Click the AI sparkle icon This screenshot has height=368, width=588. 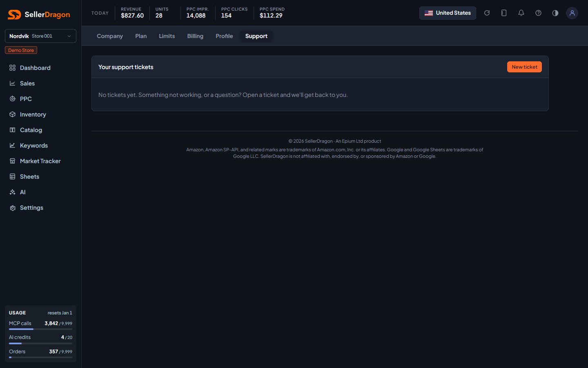pyautogui.click(x=13, y=192)
